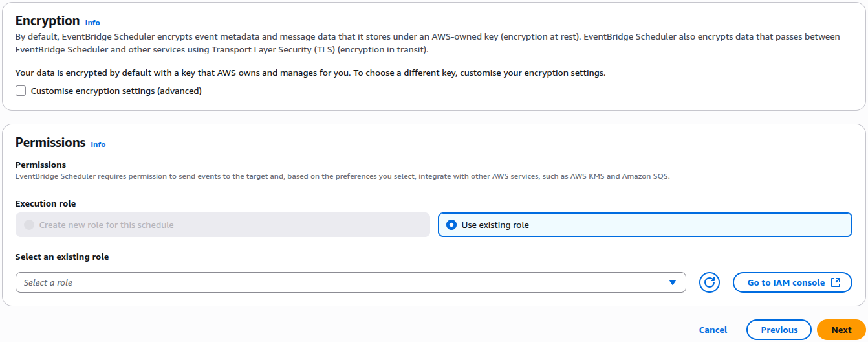Viewport: 868px width, 342px height.
Task: Click the blue dropdown arrow in role selector
Action: coord(673,282)
